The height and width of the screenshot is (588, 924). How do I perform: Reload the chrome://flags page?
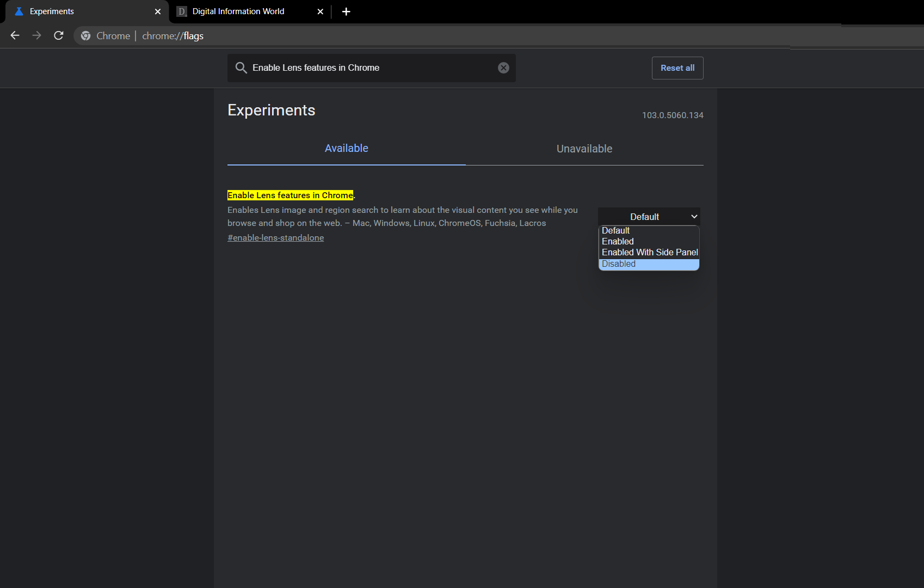point(59,35)
